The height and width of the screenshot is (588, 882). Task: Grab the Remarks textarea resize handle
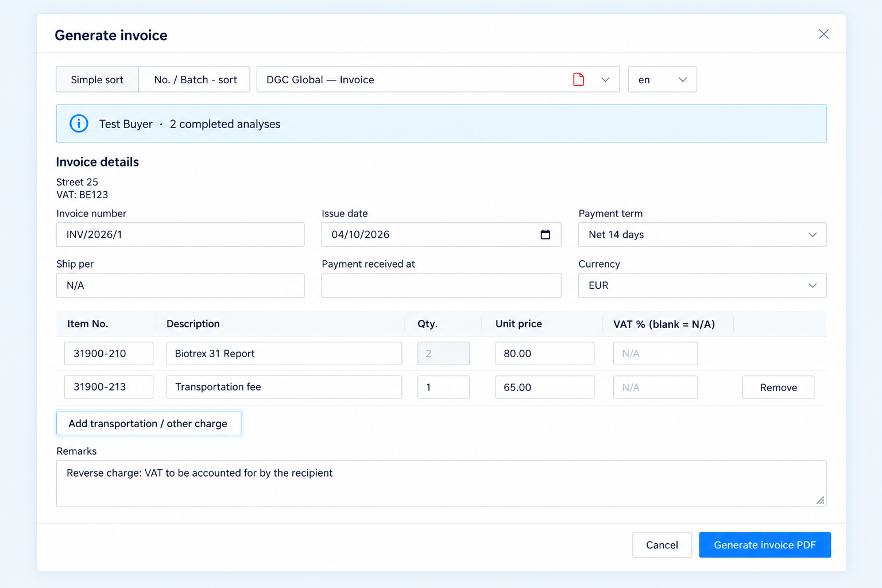[821, 501]
